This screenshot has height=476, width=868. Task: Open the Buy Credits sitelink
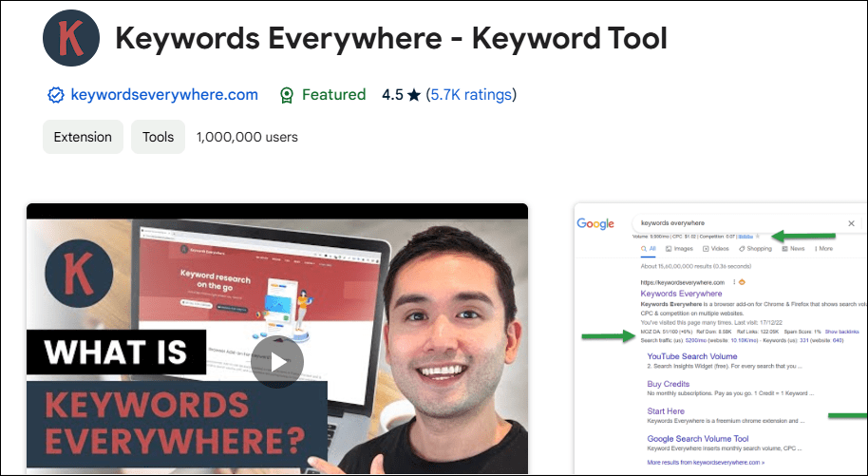tap(669, 384)
